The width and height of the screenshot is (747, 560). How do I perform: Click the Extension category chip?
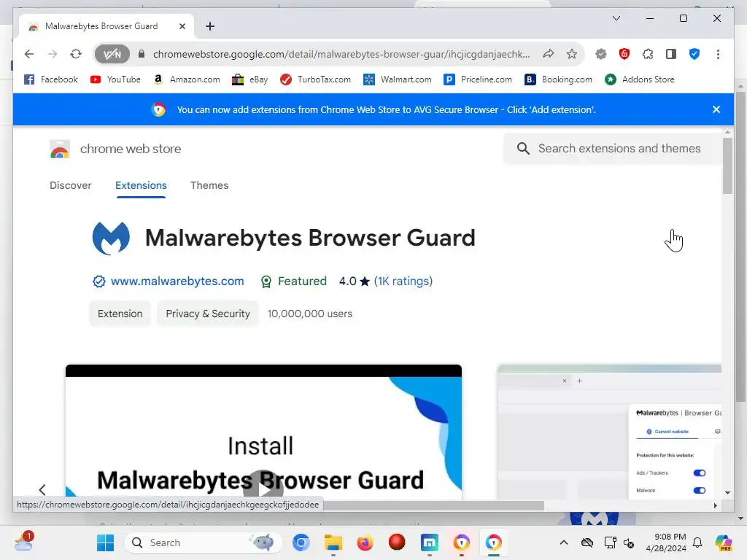click(x=120, y=314)
